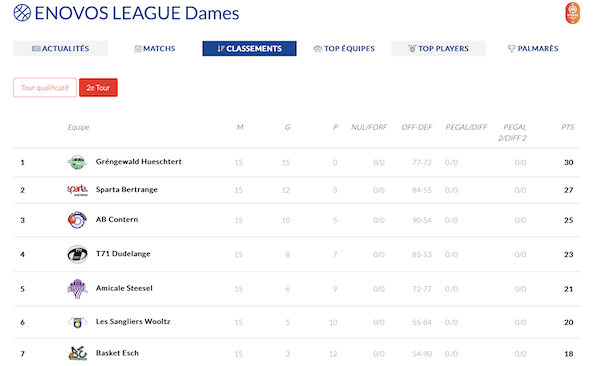Open the Palmarès tab
This screenshot has height=366, width=600.
[x=533, y=49]
